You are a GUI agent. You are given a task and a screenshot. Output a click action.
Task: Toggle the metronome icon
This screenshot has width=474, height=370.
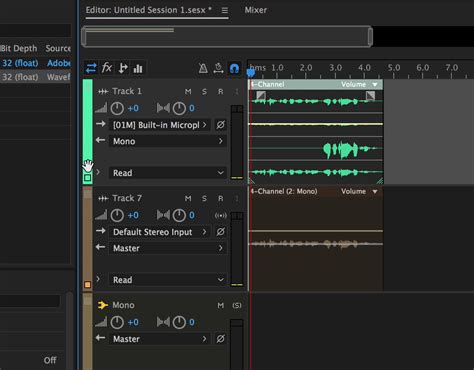203,69
